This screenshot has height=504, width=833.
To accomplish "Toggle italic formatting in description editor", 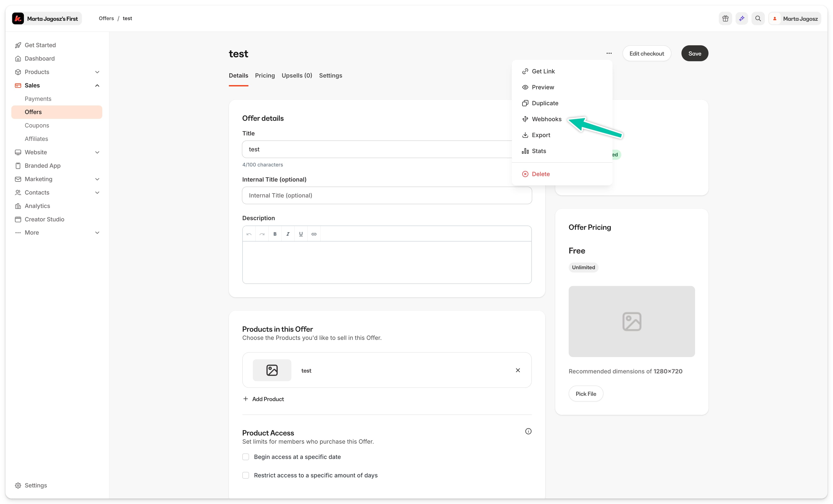I will tap(288, 234).
